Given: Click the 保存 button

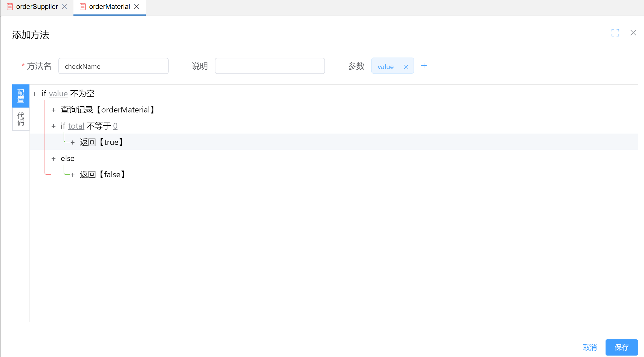Looking at the screenshot, I should click(x=621, y=347).
